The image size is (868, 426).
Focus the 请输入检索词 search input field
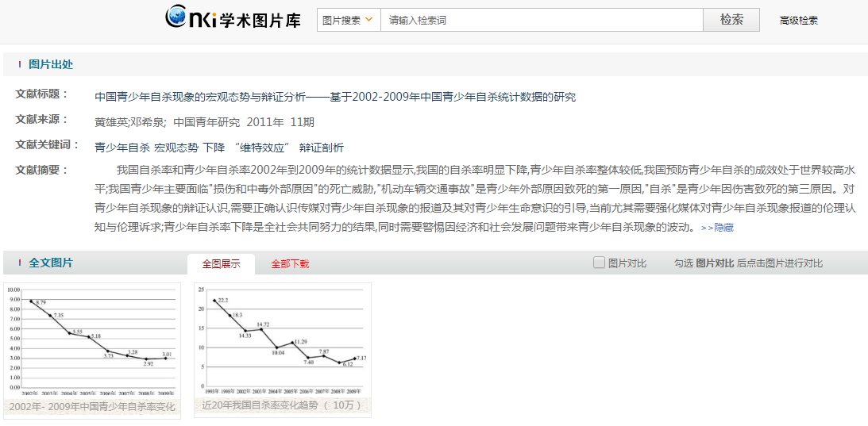coord(542,20)
